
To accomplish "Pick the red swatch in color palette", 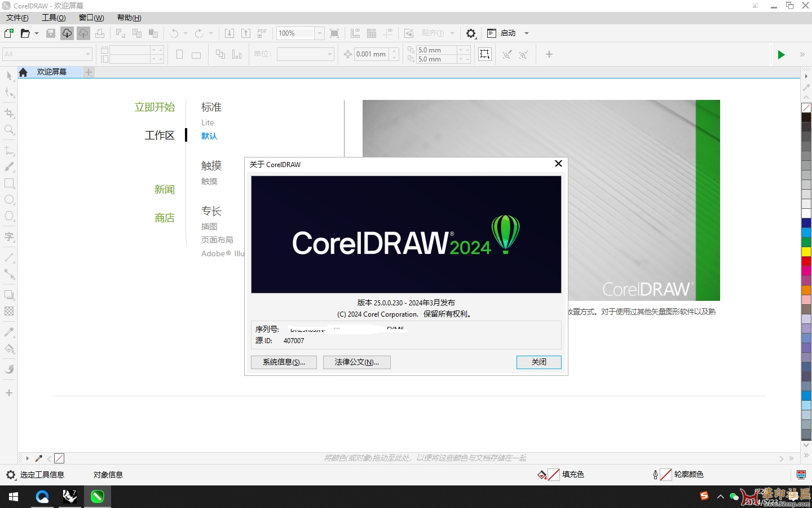I will [806, 261].
